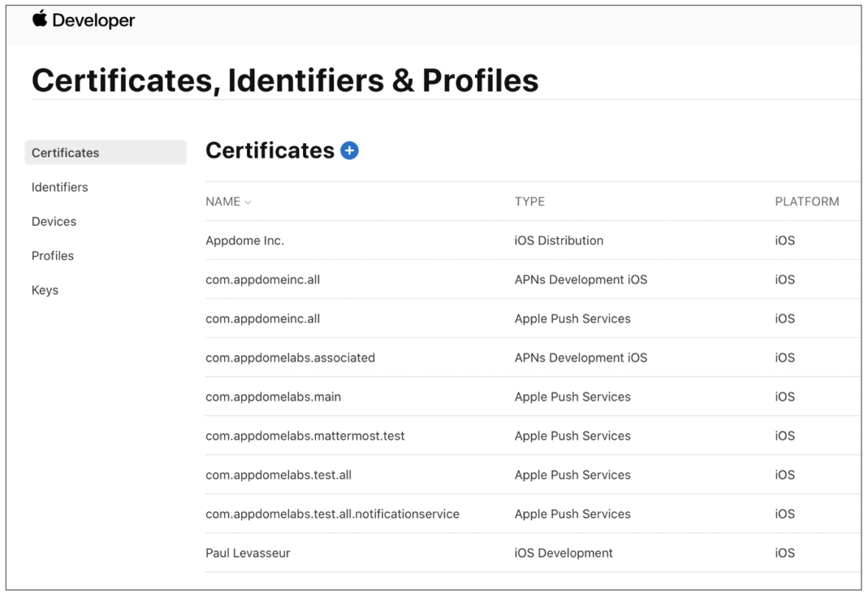This screenshot has height=594, width=868.
Task: Open the Profiles sidebar item
Action: 53,255
